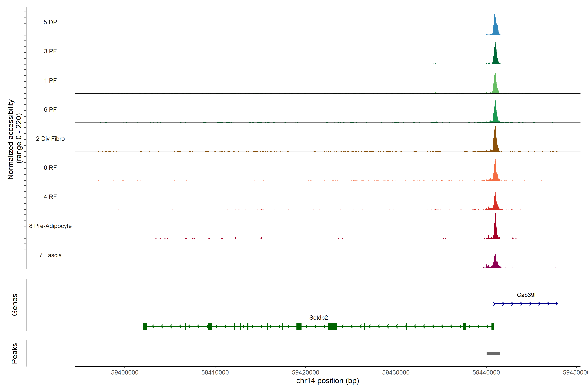Click the 59400000 axis tick label
The width and height of the screenshot is (588, 392).
coord(125,373)
